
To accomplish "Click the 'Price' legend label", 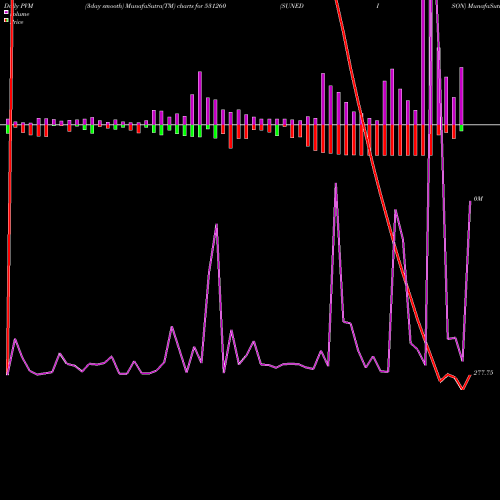I will point(17,22).
